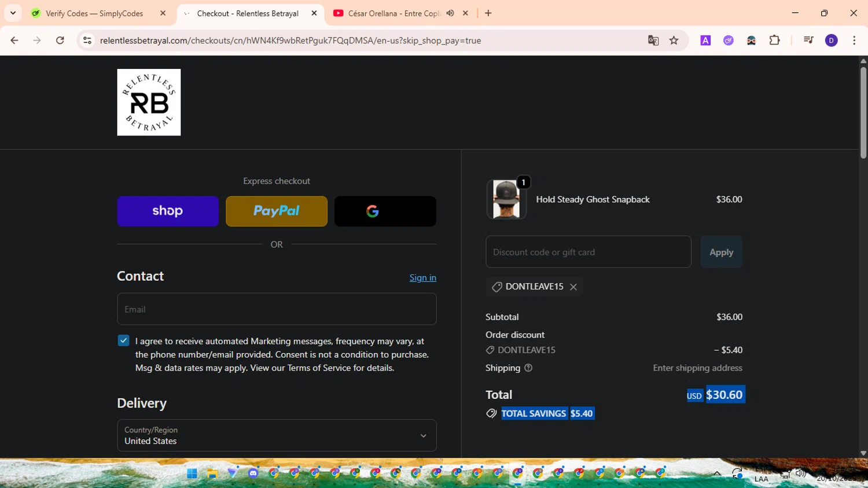Click the Relentless Betrayal RB logo
The height and width of the screenshot is (488, 868).
point(149,102)
